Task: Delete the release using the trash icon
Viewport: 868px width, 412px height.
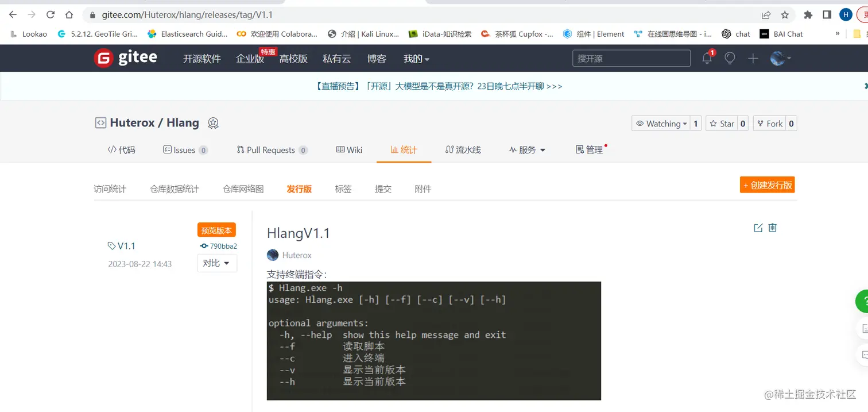Action: pos(772,228)
